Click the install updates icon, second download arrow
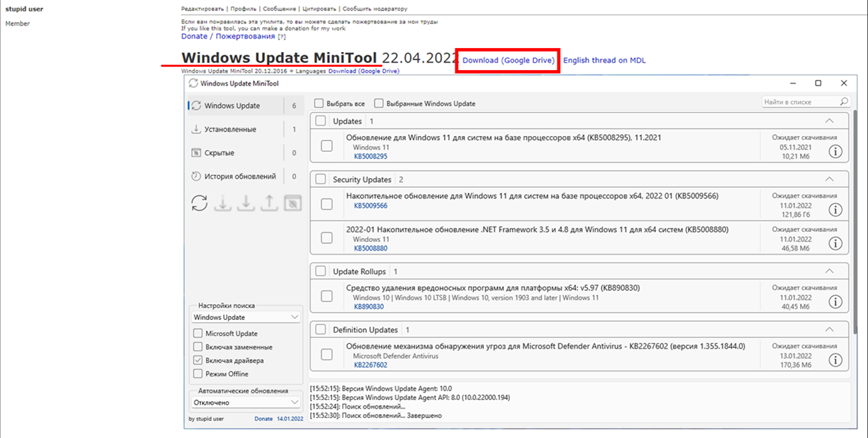Image resolution: width=868 pixels, height=438 pixels. (x=246, y=203)
